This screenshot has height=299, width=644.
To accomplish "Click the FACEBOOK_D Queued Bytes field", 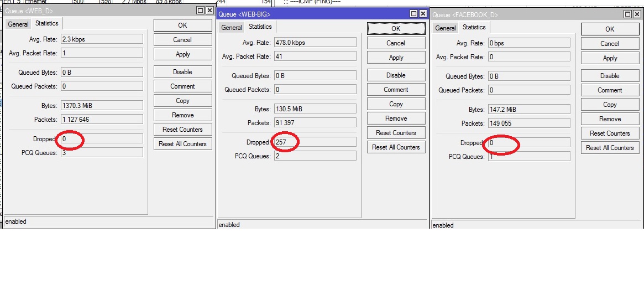I will [530, 76].
